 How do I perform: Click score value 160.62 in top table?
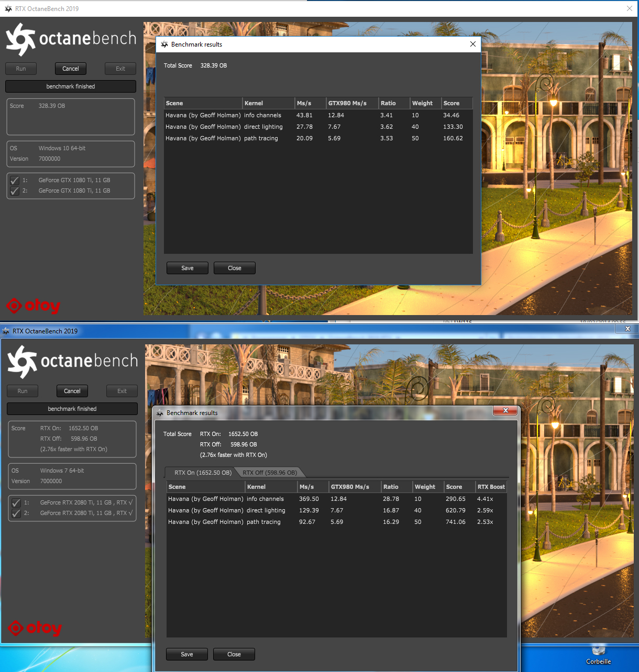[x=453, y=138]
